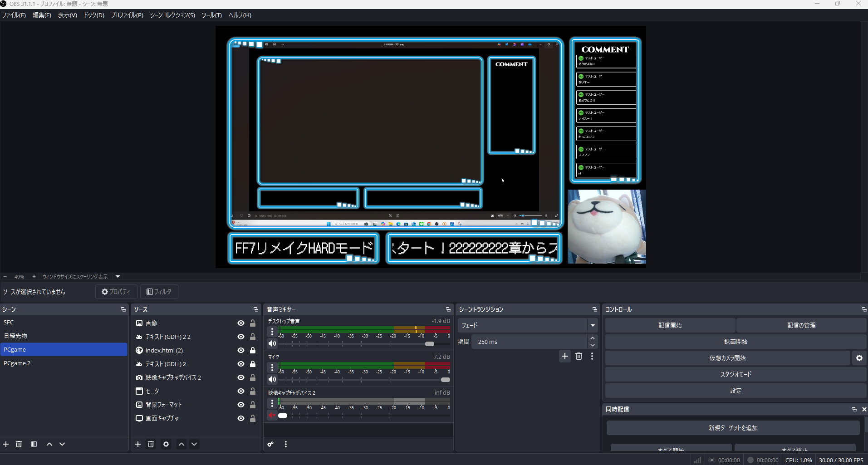Open 設定 from controls
The image size is (868, 465).
(x=736, y=391)
